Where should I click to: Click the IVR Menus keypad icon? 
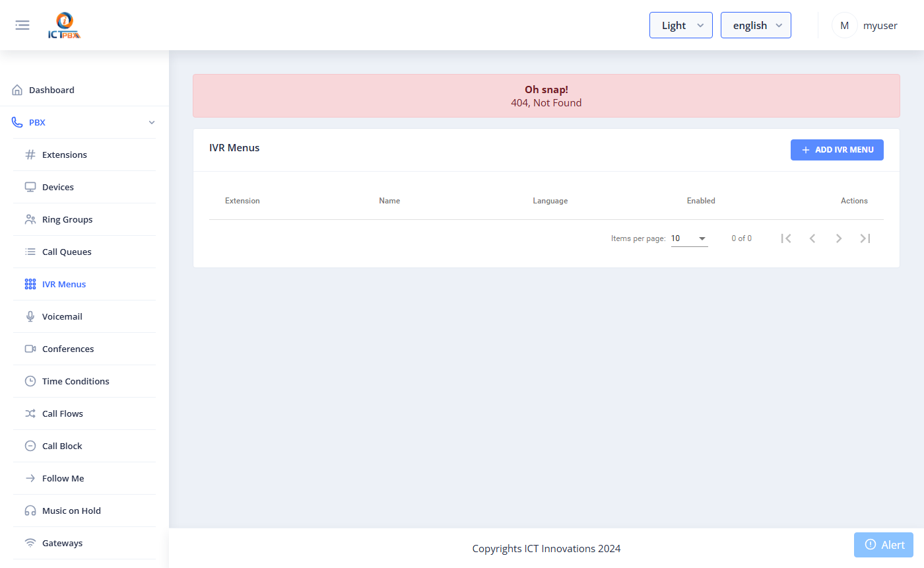pyautogui.click(x=30, y=284)
